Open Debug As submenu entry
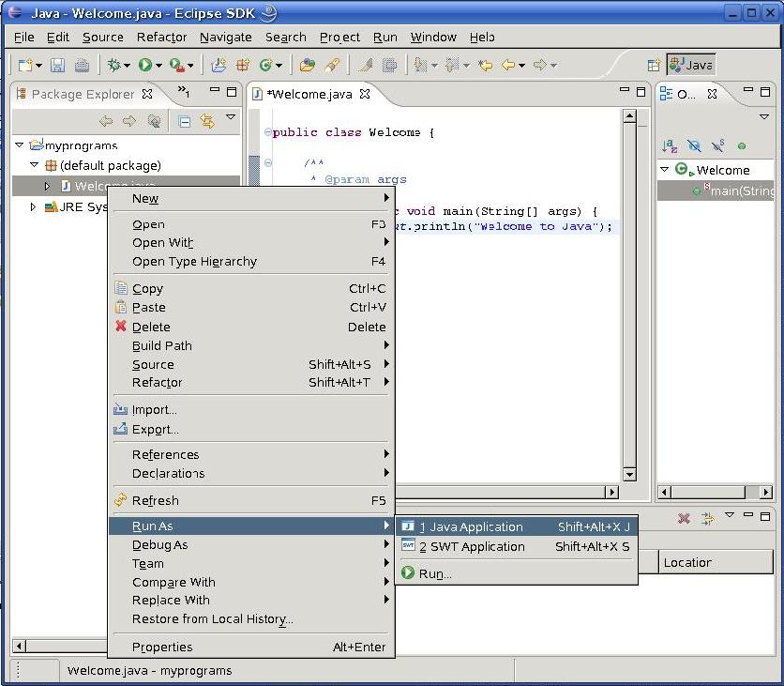The height and width of the screenshot is (686, 784). [251, 545]
